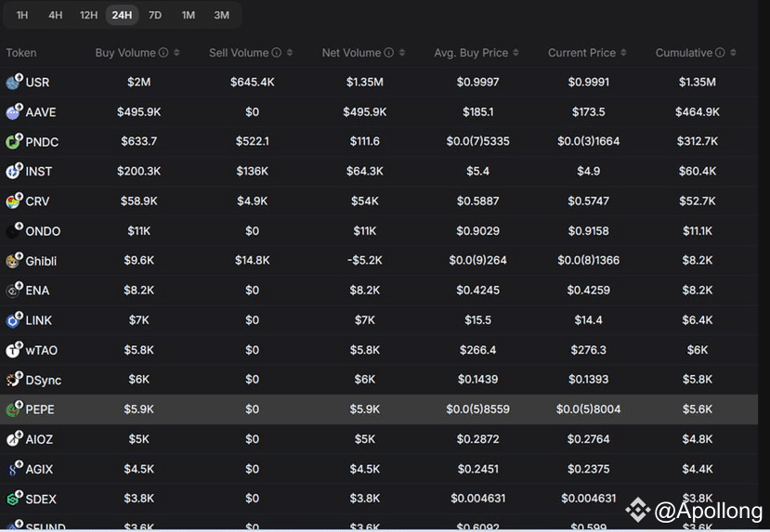
Task: Select DSync current price $0.1393
Action: click(588, 379)
